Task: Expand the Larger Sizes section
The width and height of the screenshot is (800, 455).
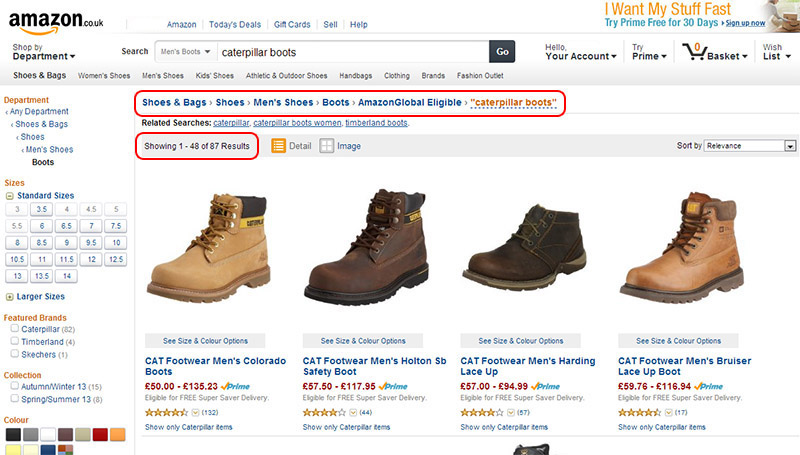Action: pyautogui.click(x=10, y=297)
